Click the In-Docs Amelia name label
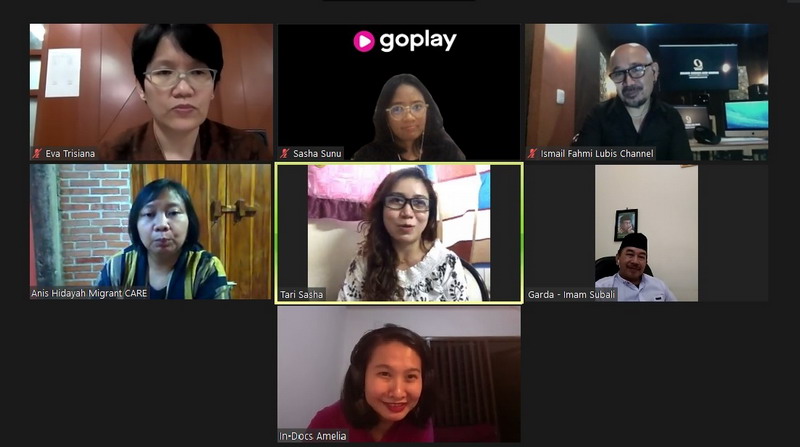Image resolution: width=800 pixels, height=447 pixels. 313,436
